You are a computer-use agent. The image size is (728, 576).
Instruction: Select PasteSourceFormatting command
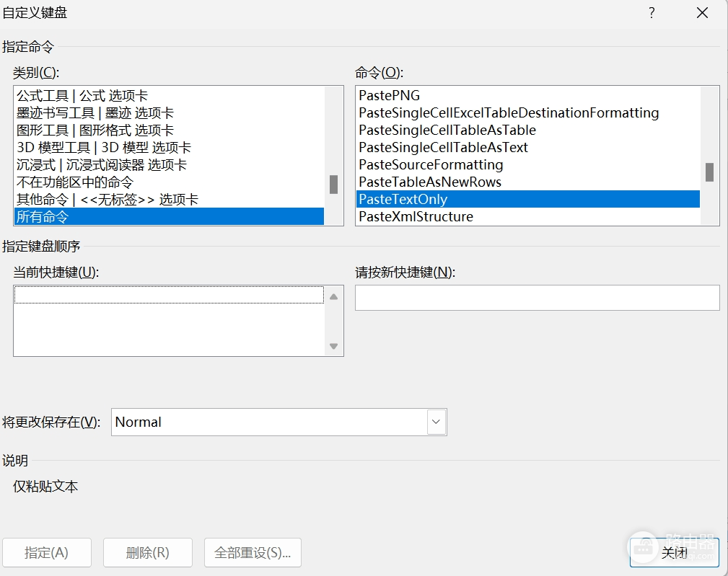528,164
